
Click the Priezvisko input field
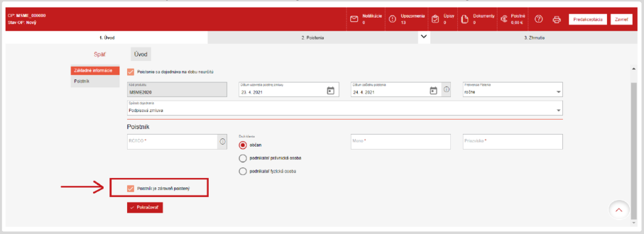[x=513, y=142]
